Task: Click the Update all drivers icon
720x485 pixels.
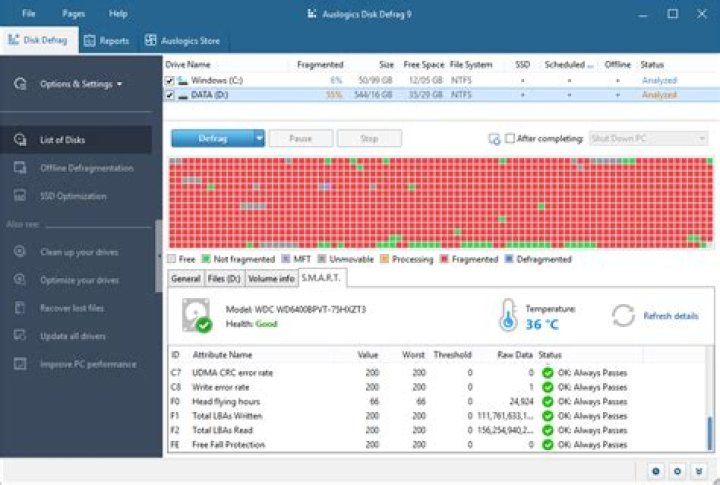Action: (20, 336)
